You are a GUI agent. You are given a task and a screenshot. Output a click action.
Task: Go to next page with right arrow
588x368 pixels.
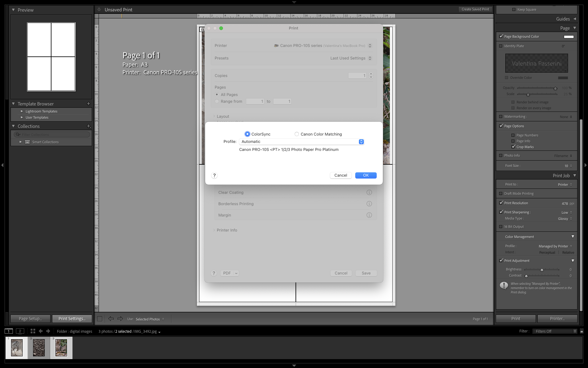[120, 319]
